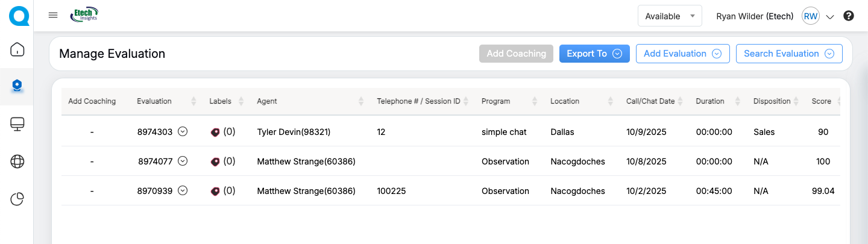The width and height of the screenshot is (868, 244).
Task: Click label tag icon for Tyler Devin
Action: [215, 132]
